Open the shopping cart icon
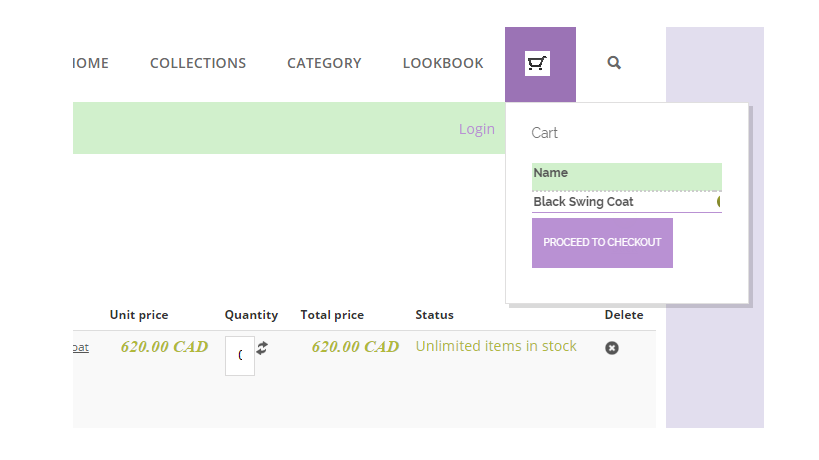The image size is (819, 460). (x=538, y=64)
